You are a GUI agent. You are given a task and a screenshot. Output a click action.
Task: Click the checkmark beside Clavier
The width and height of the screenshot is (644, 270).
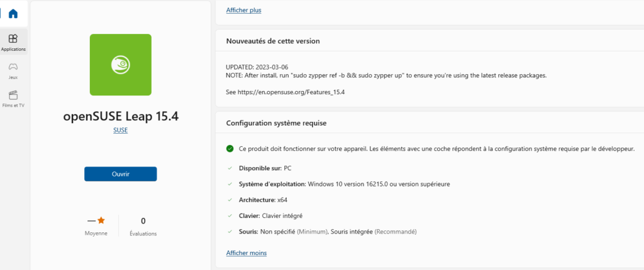230,215
